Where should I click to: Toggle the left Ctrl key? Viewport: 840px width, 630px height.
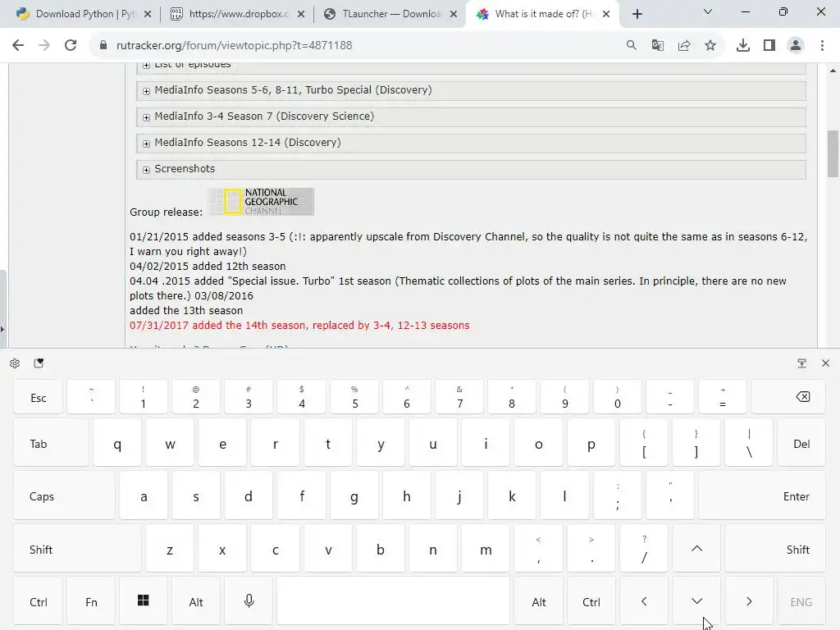point(38,601)
